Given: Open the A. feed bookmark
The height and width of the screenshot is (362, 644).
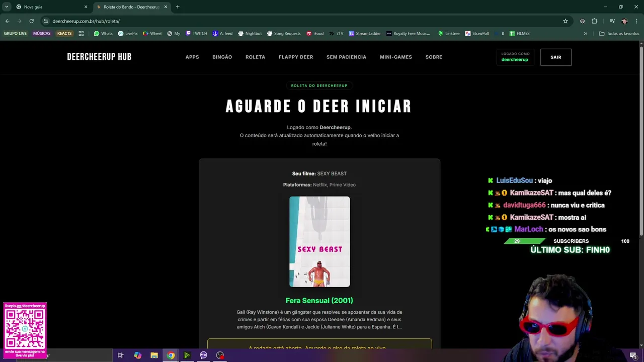Looking at the screenshot, I should 222,34.
